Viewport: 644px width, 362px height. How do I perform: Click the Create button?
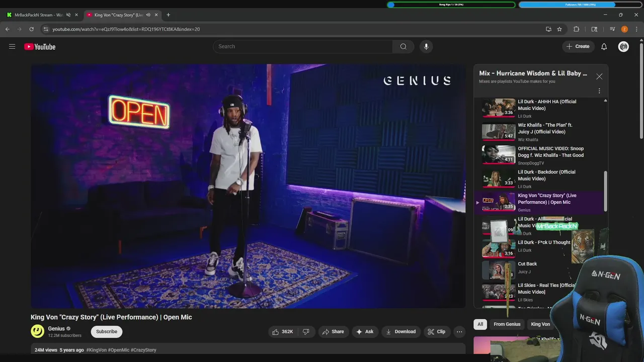(578, 47)
